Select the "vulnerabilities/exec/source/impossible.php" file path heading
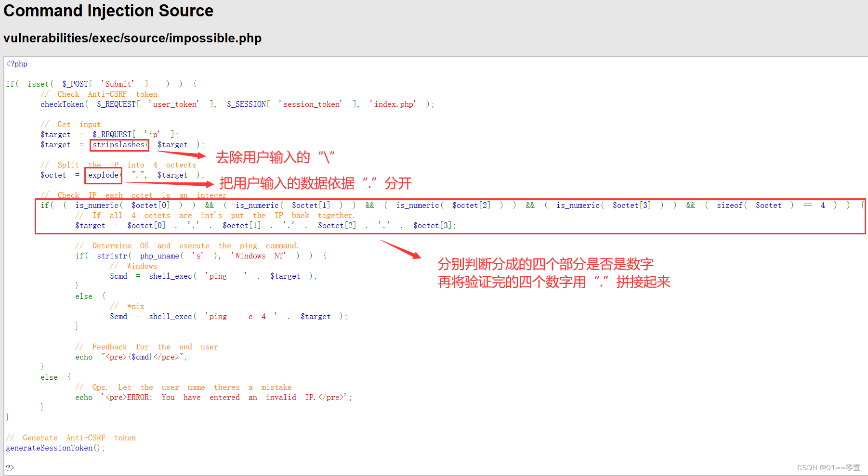Screen dimensions: 868x476 132,38
